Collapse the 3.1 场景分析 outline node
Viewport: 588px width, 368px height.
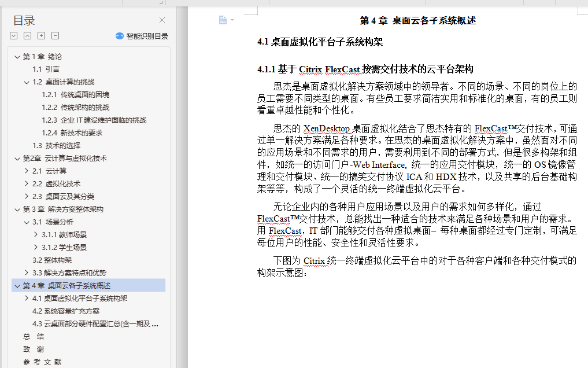[26, 222]
